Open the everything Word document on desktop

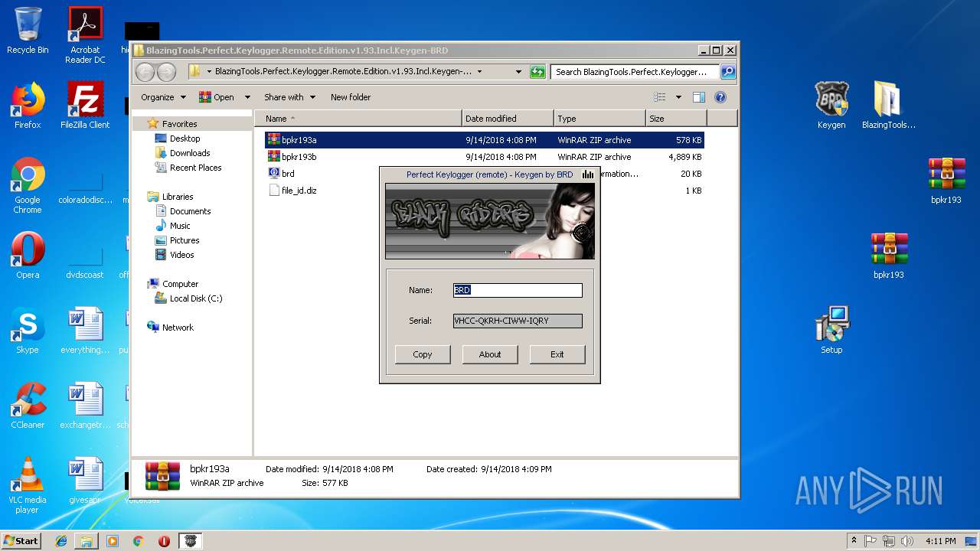pos(85,331)
